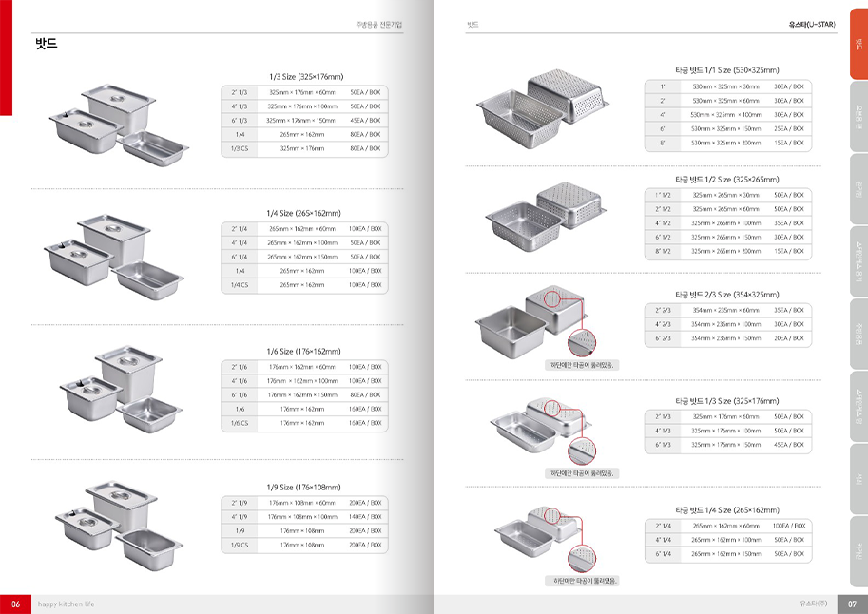Screen dimensions: 868x614
Task: Select the 2" 1/3 row in 1/3 Size table
Action: [306, 92]
